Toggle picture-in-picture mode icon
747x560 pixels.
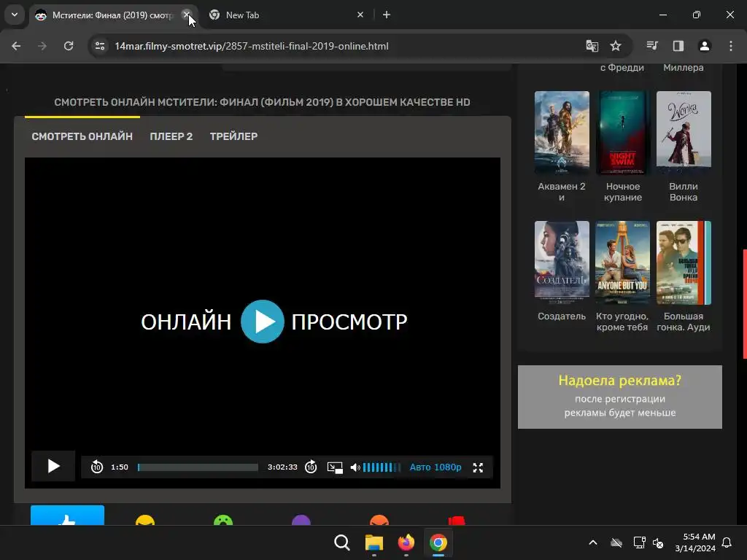tap(335, 467)
